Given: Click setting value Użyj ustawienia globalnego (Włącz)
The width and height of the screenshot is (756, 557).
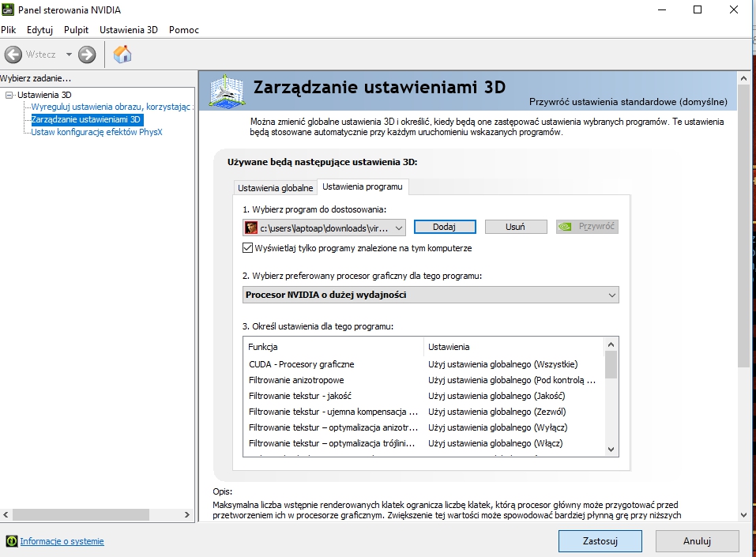Looking at the screenshot, I should pos(495,443).
